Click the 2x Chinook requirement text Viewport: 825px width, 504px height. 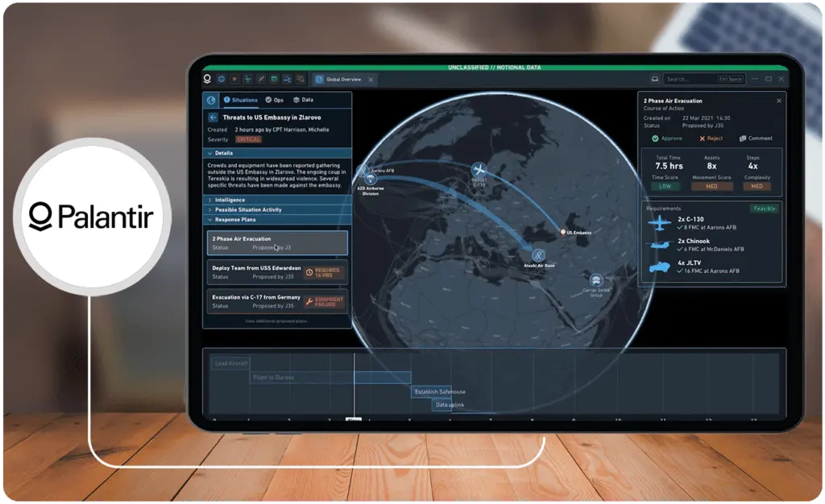tap(694, 242)
